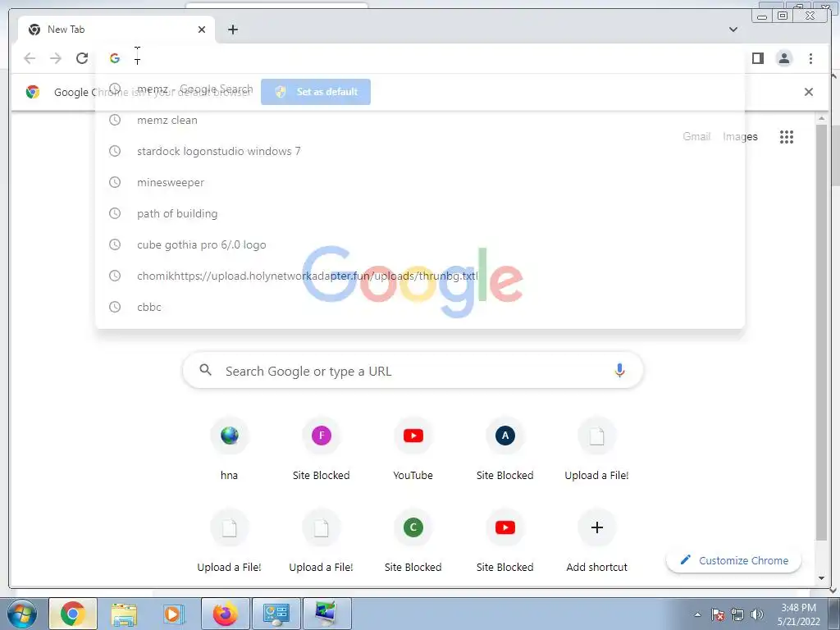Select the 'minesweeper' suggestion
Image resolution: width=840 pixels, height=630 pixels.
pos(419,182)
